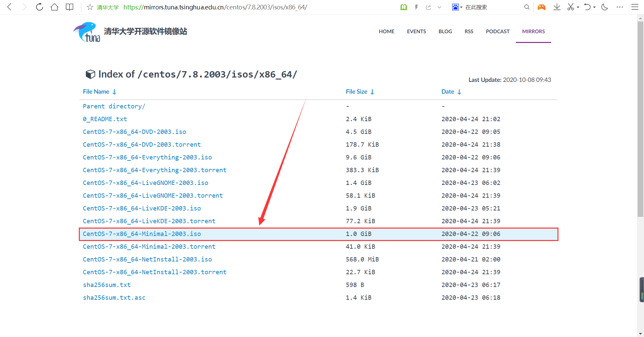The height and width of the screenshot is (337, 644).
Task: Sort the listing by Date
Action: coord(448,92)
